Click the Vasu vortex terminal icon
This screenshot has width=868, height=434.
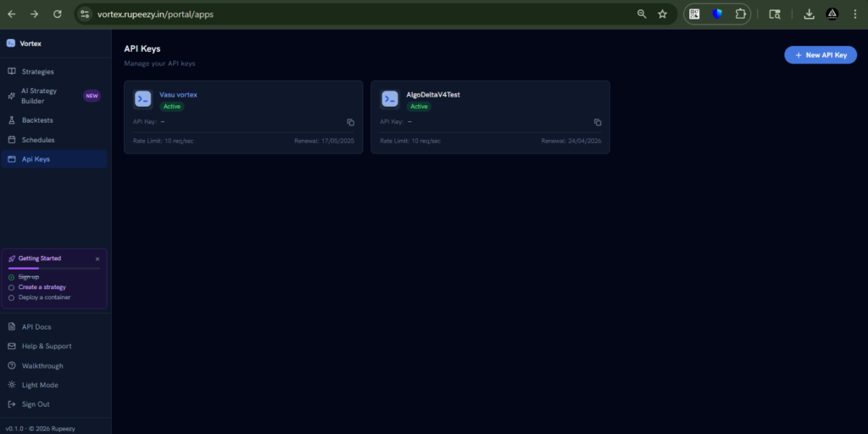142,99
